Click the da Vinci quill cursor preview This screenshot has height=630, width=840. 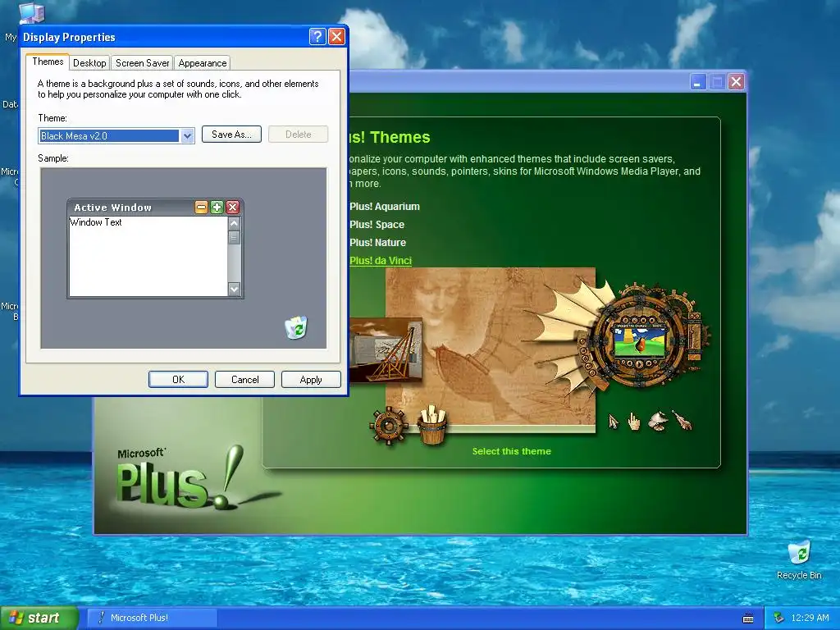tap(683, 421)
